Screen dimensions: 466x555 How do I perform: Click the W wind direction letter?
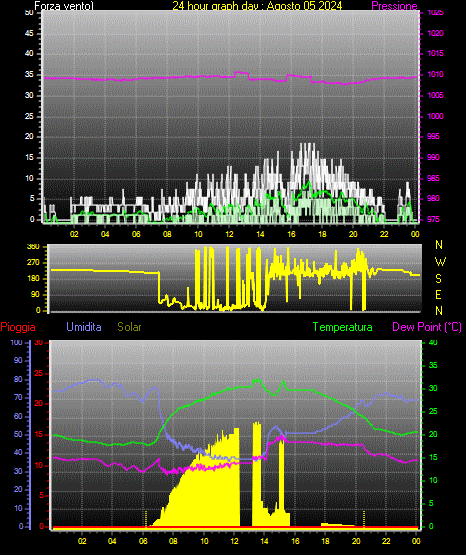pos(440,262)
